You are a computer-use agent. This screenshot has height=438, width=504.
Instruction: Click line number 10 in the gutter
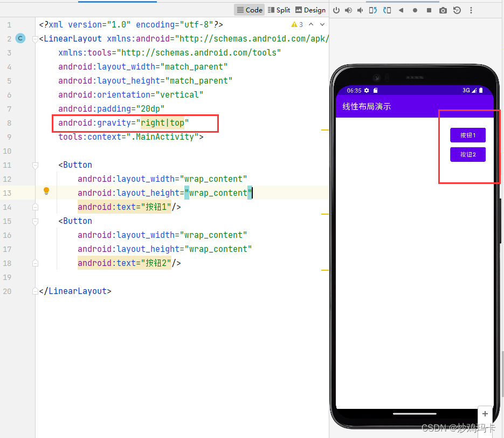[7, 151]
